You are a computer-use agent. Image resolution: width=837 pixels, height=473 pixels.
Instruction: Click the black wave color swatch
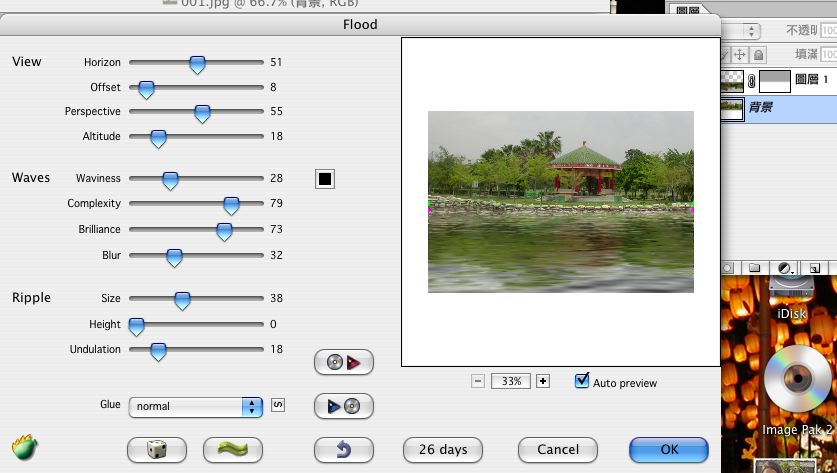coord(325,179)
